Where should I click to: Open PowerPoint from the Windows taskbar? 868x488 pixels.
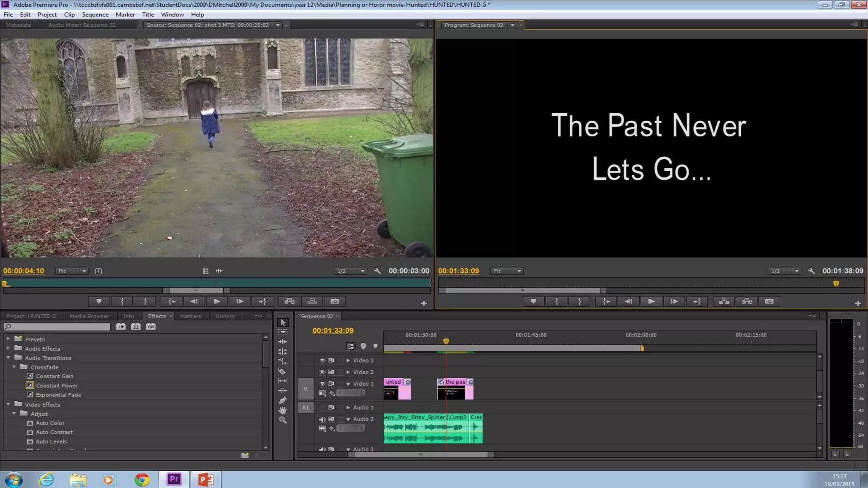206,480
